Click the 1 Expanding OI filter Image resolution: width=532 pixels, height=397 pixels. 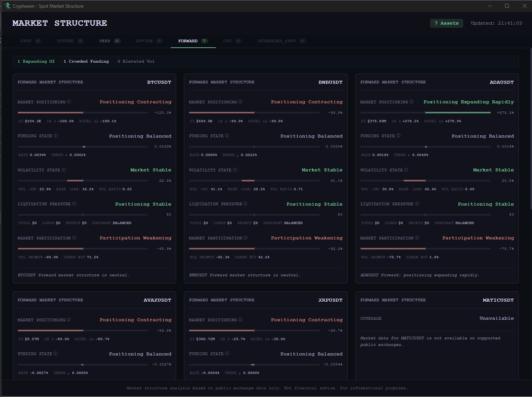click(x=36, y=61)
